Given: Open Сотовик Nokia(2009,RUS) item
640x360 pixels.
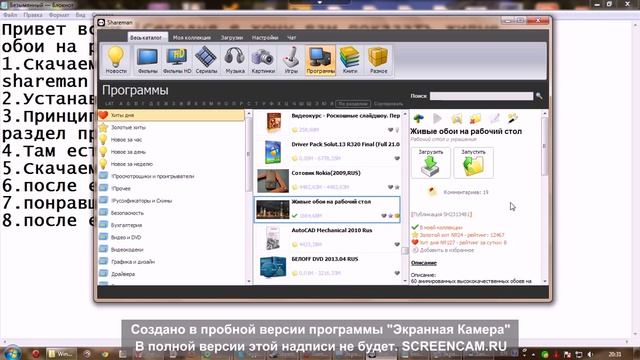Looking at the screenshot, I should click(x=327, y=180).
